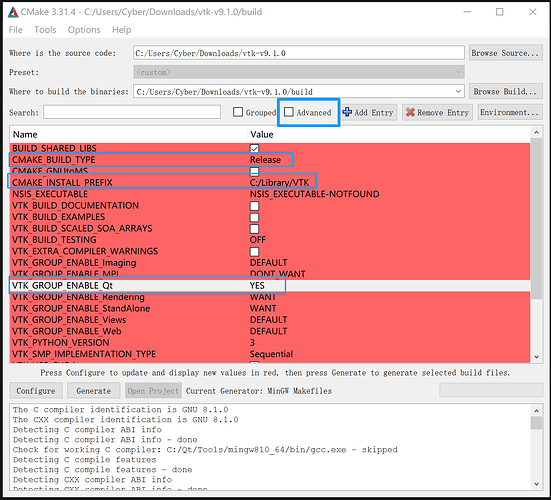Minimize the CMake window
551x500 pixels.
[x=467, y=12]
